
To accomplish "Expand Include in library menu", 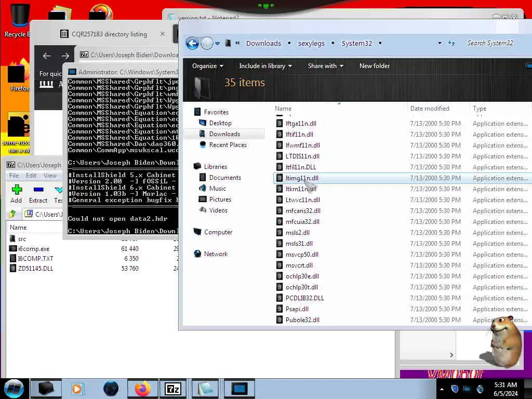I will (265, 66).
